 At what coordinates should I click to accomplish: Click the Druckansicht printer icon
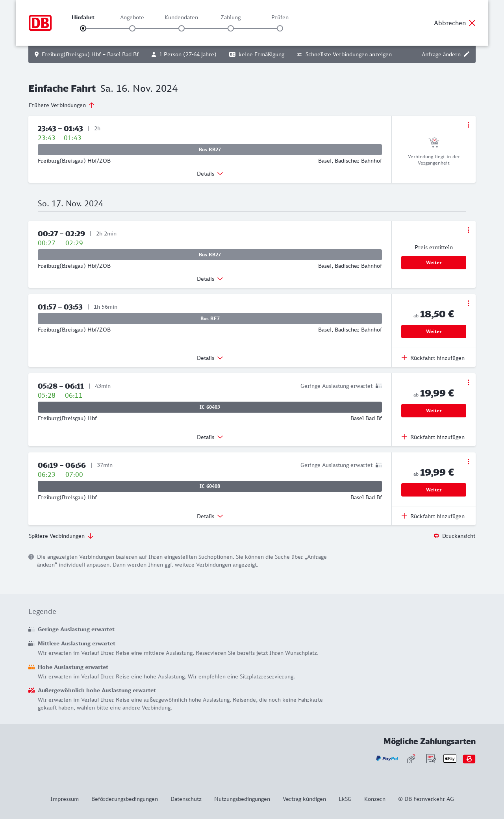[x=436, y=536]
